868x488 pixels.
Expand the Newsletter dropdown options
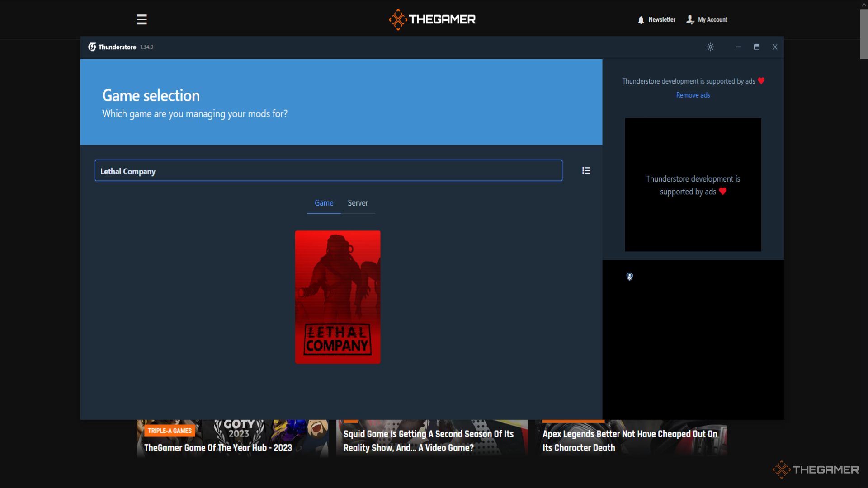[656, 19]
